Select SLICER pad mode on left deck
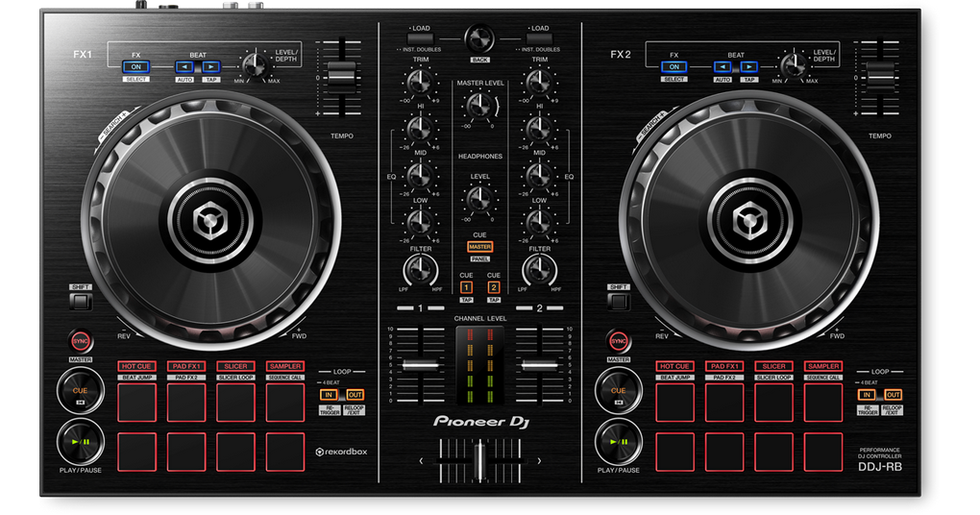Screen dimensions: 980x515 click(x=235, y=366)
